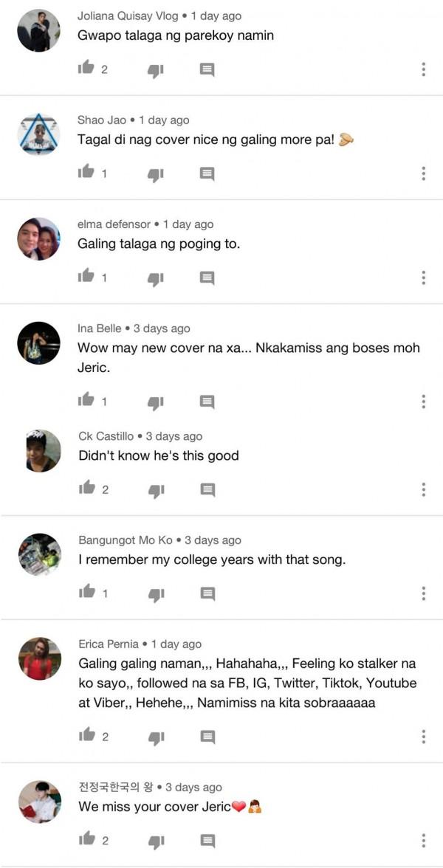Screen dimensions: 443x868
Task: Like Ina Belle's comment
Action: point(87,401)
